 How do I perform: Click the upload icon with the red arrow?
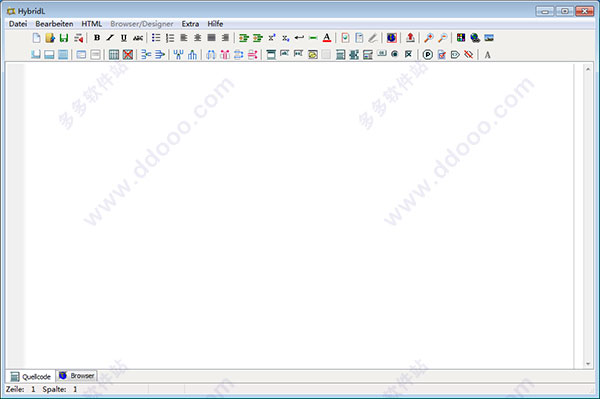click(x=410, y=38)
